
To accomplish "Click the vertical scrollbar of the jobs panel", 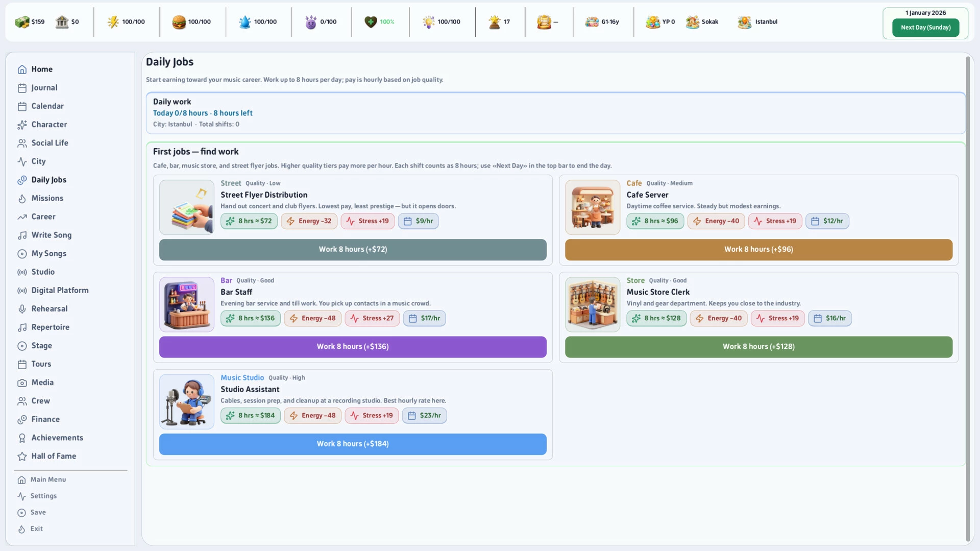I will click(968, 299).
